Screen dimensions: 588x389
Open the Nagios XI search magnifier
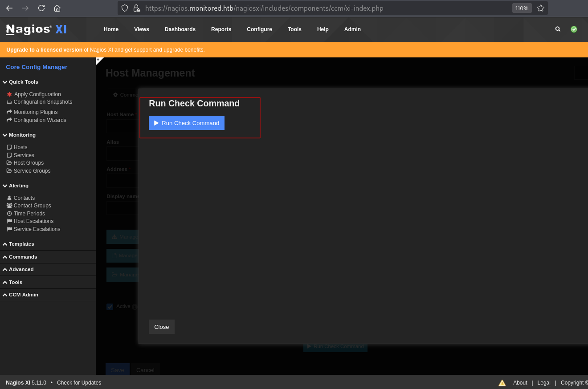point(558,29)
